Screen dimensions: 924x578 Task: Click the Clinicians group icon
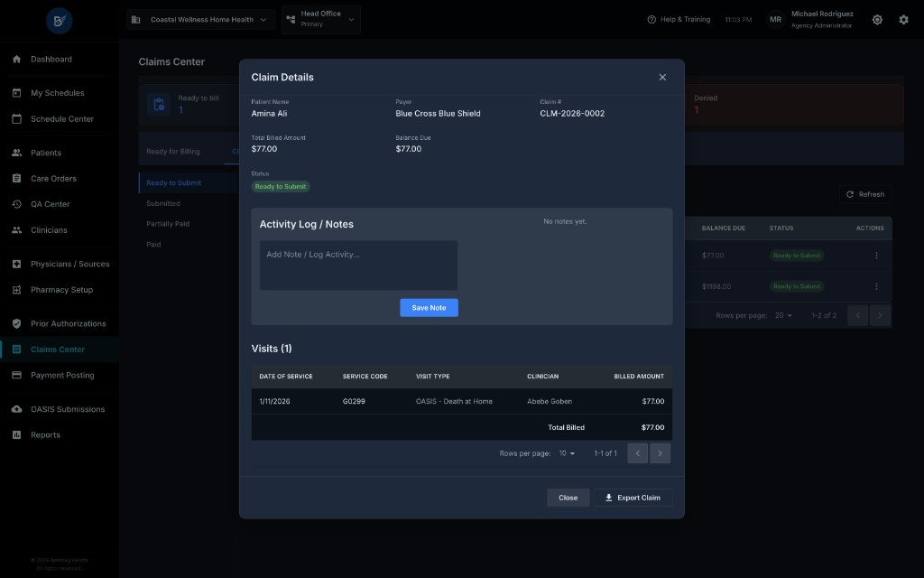16,230
